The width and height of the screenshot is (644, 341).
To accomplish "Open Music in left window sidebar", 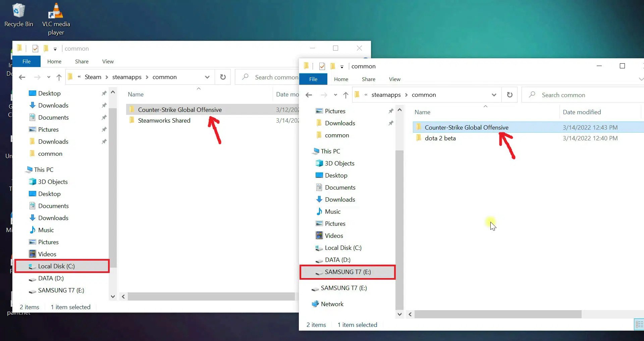I will (x=46, y=230).
